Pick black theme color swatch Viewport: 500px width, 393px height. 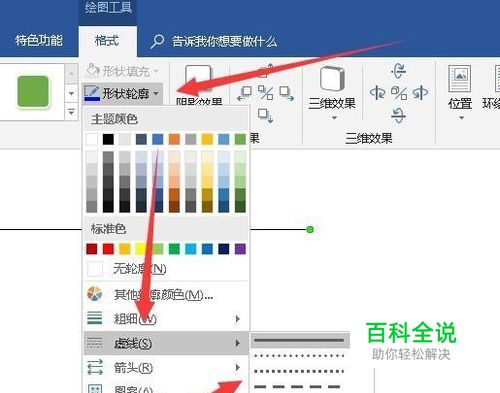[x=108, y=139]
